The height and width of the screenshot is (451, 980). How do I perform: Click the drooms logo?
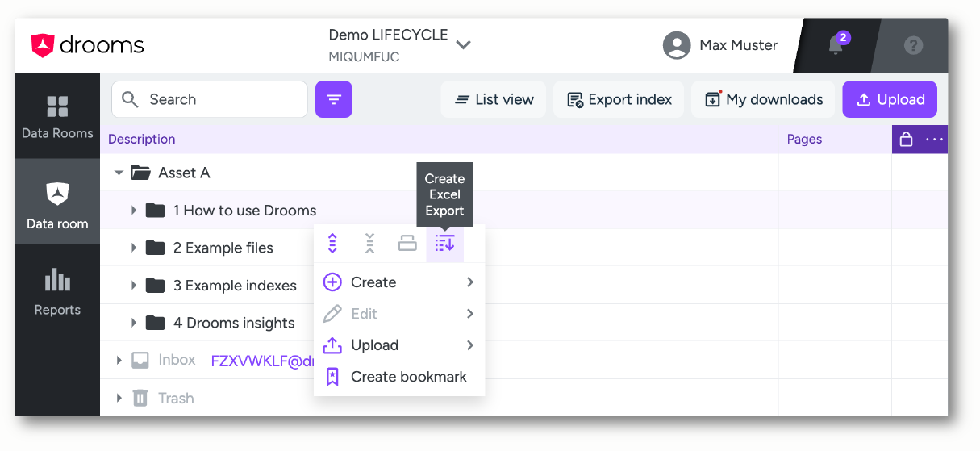click(87, 45)
